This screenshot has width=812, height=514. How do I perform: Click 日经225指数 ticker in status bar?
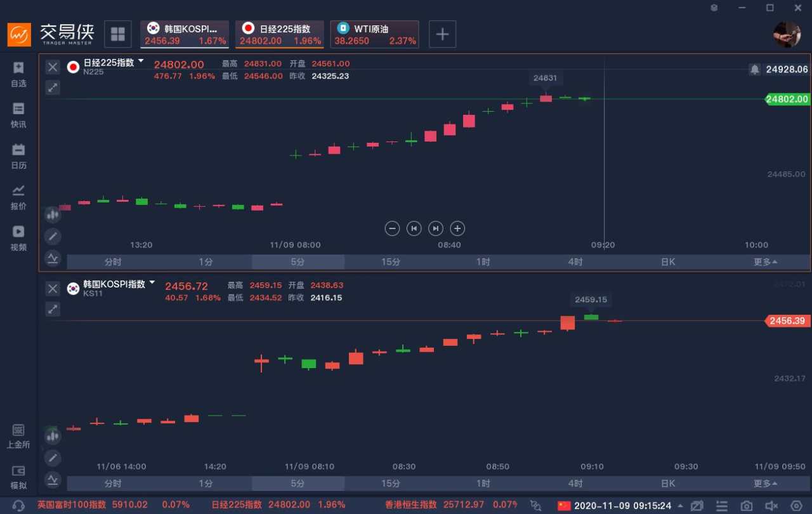tap(278, 505)
